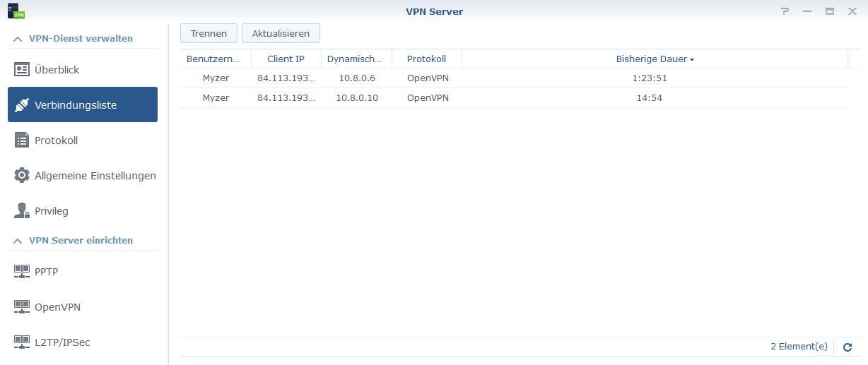The image size is (868, 365).
Task: Sort by Dynamische IP column header
Action: (357, 59)
